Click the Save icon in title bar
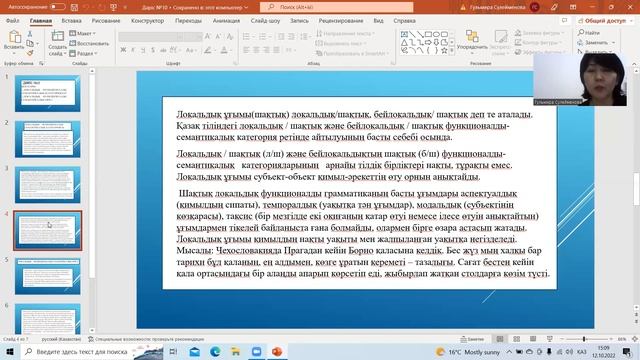640x360 pixels. tap(74, 7)
